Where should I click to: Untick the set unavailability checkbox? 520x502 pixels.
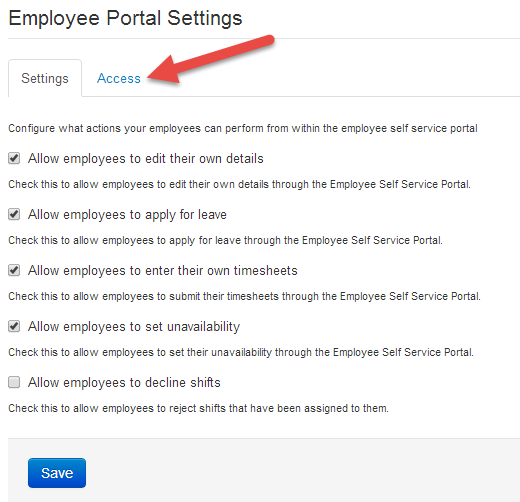(14, 326)
